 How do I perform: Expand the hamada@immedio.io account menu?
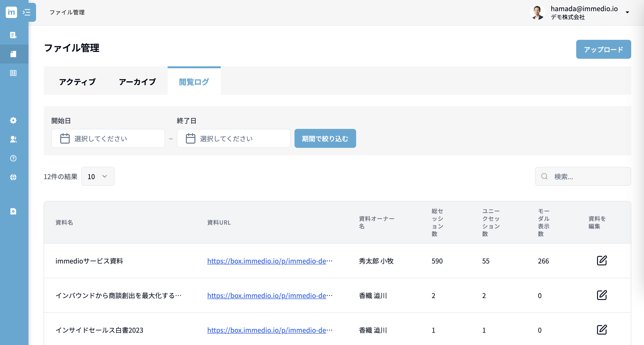pos(627,12)
